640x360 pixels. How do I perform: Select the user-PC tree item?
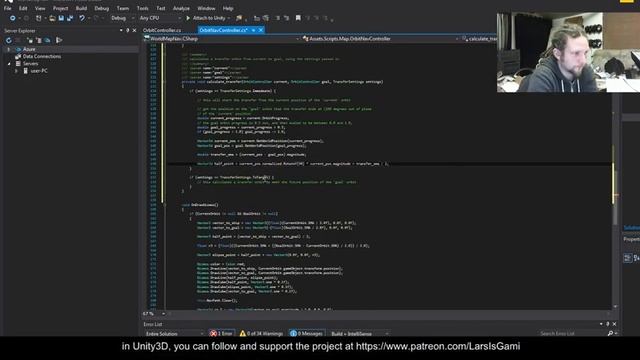coord(39,71)
